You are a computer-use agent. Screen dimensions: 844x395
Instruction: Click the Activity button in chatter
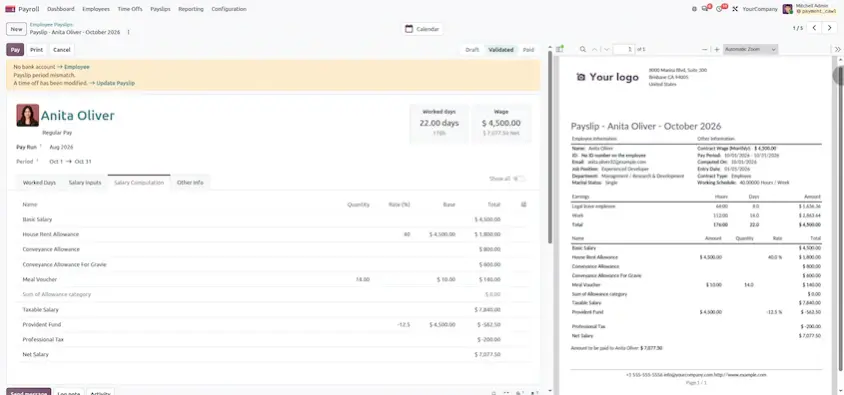coord(100,393)
